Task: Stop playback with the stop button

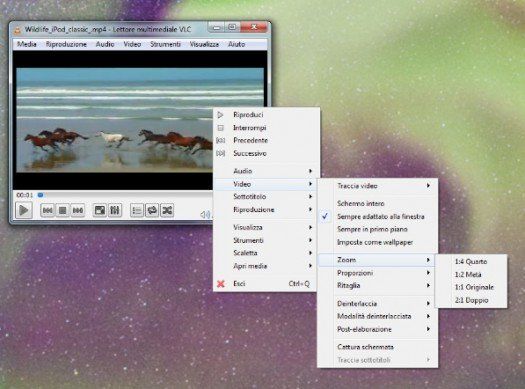Action: click(x=63, y=210)
